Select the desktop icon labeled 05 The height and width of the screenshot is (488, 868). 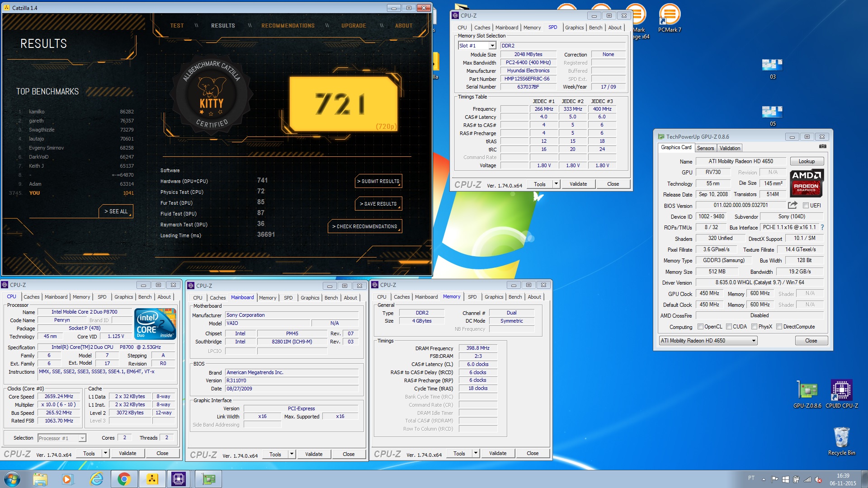tap(772, 116)
